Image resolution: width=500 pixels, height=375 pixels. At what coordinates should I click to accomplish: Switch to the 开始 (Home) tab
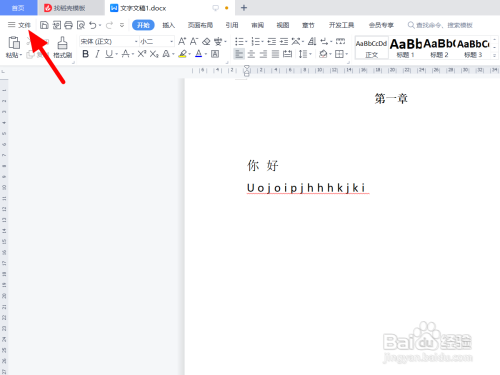tap(143, 25)
